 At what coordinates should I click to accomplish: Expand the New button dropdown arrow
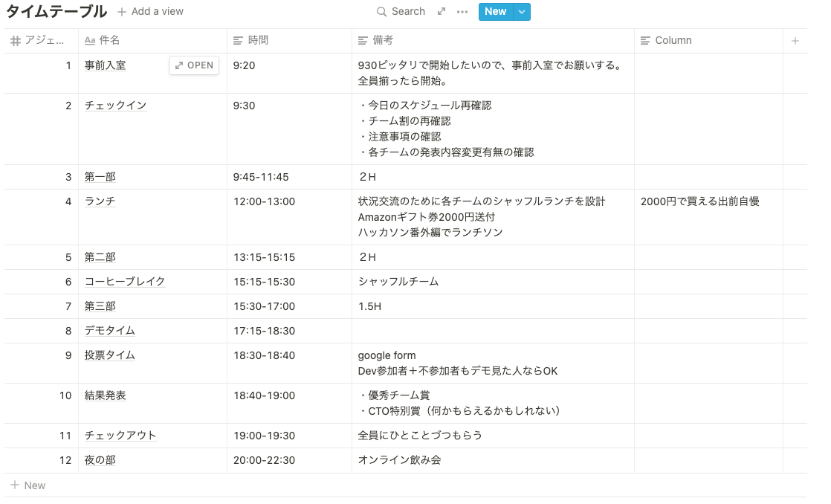tap(522, 12)
